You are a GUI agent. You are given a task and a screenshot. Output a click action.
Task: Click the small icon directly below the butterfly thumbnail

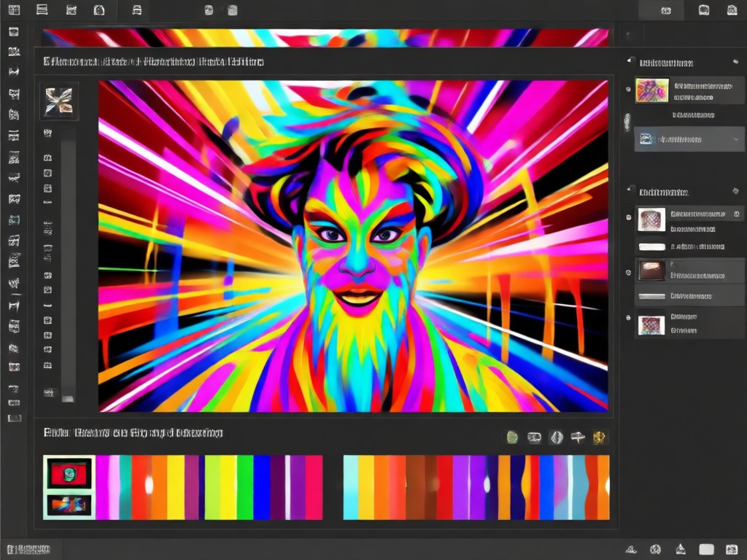coord(47,133)
